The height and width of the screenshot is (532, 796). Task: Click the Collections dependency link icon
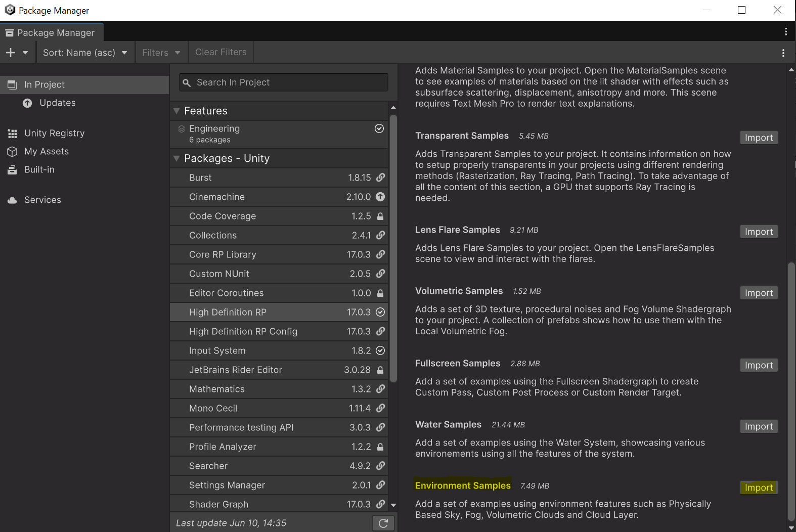click(381, 235)
